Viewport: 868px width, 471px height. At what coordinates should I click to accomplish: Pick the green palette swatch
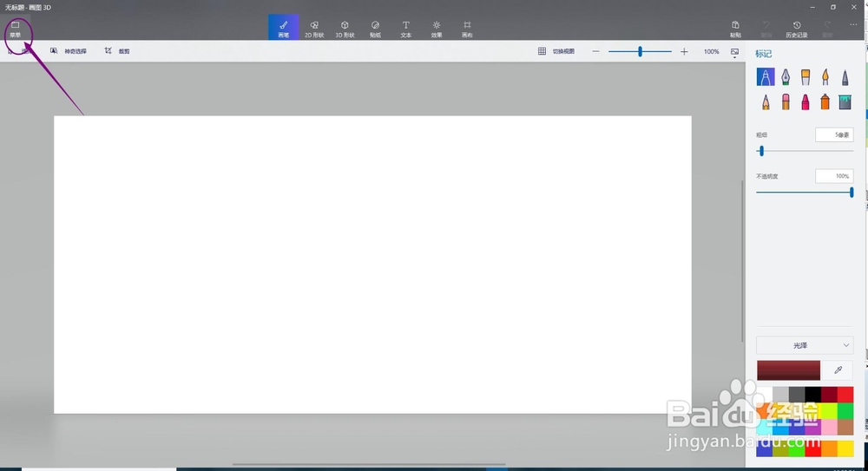click(x=845, y=410)
